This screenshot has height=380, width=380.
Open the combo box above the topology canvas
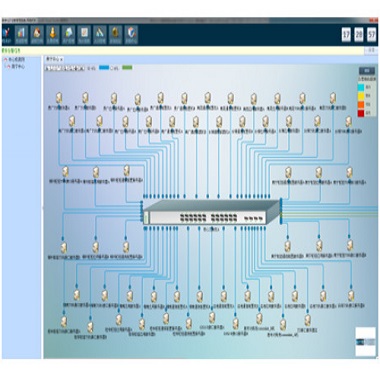click(65, 68)
